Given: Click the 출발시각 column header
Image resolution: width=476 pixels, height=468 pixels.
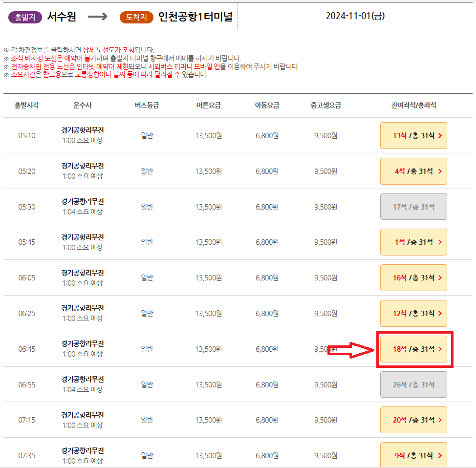Looking at the screenshot, I should pos(27,106).
